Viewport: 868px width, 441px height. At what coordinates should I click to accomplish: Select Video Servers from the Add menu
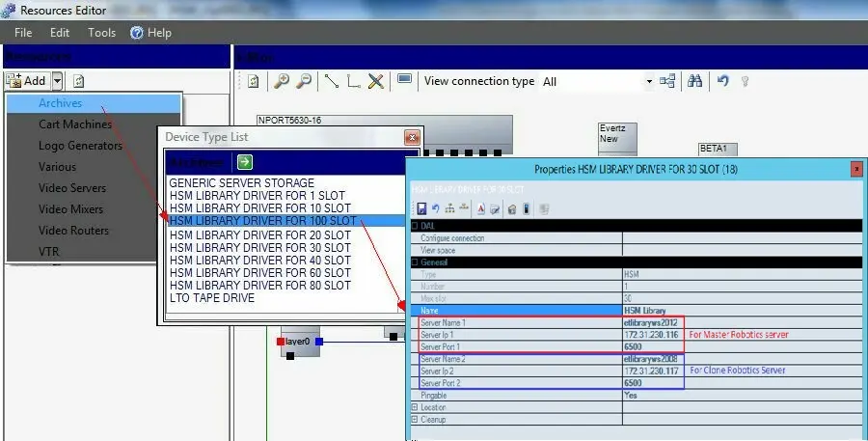click(x=72, y=188)
